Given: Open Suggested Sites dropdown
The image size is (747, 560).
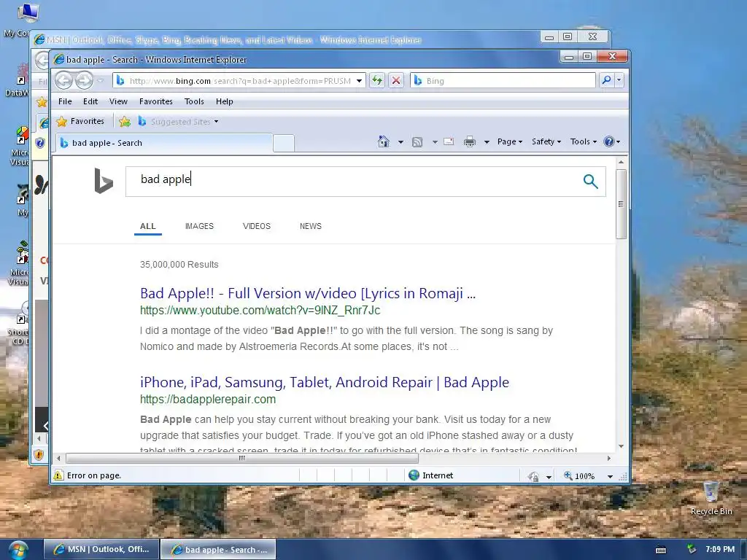Looking at the screenshot, I should tap(179, 122).
